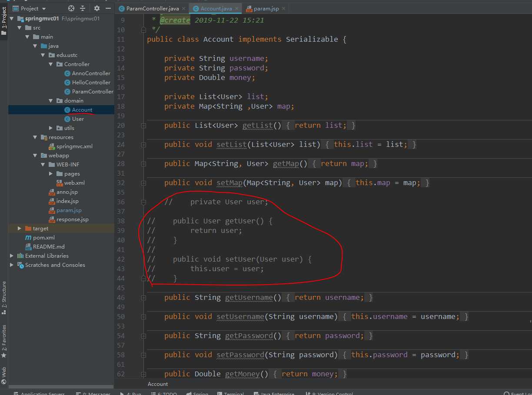Click the Scratches and Consoles icon
The image size is (532, 395).
20,265
